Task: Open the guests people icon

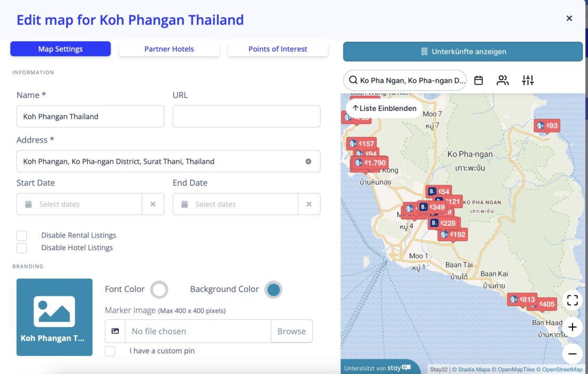Action: (x=502, y=80)
